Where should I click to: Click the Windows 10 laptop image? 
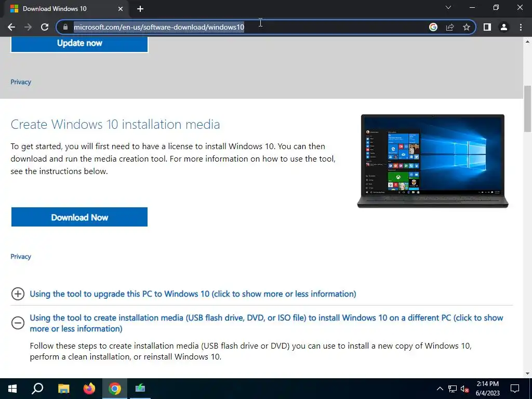[433, 161]
